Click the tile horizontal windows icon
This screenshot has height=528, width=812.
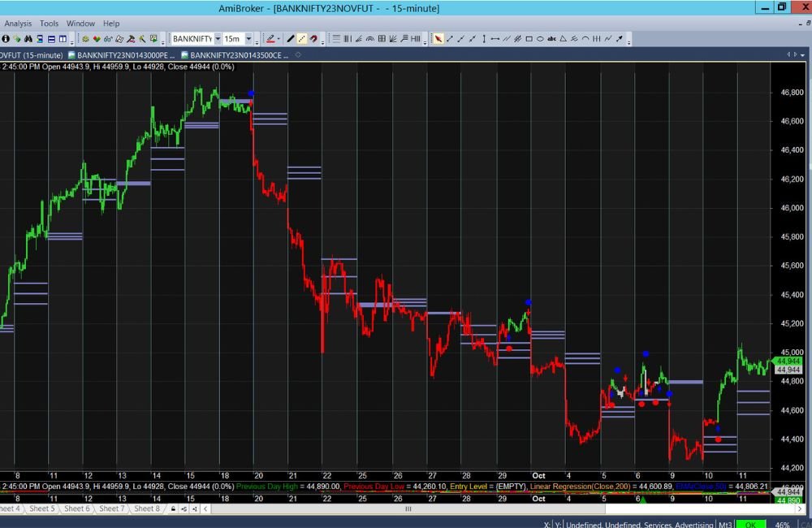click(x=51, y=39)
